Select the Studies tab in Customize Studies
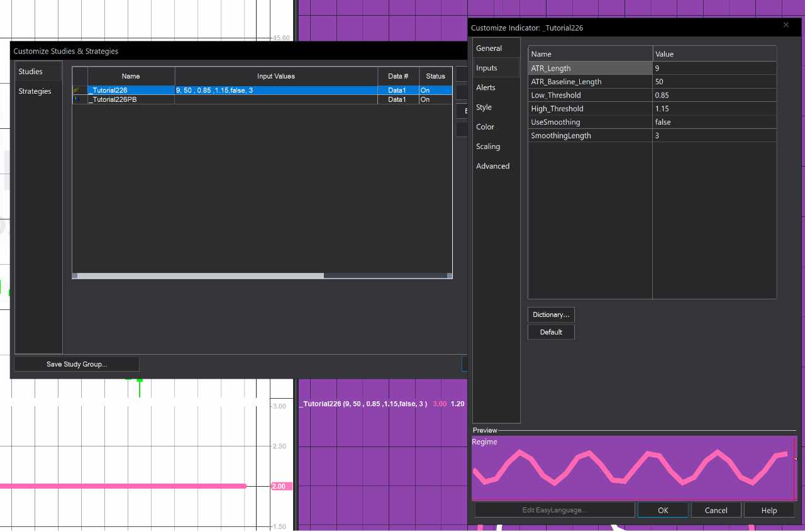This screenshot has height=532, width=805. tap(38, 72)
